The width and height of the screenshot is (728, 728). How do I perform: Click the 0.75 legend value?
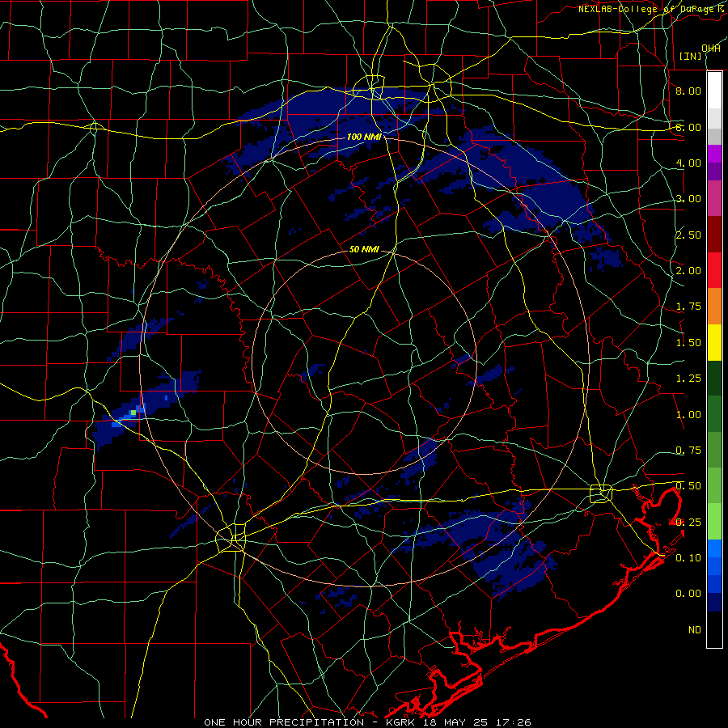(x=688, y=451)
